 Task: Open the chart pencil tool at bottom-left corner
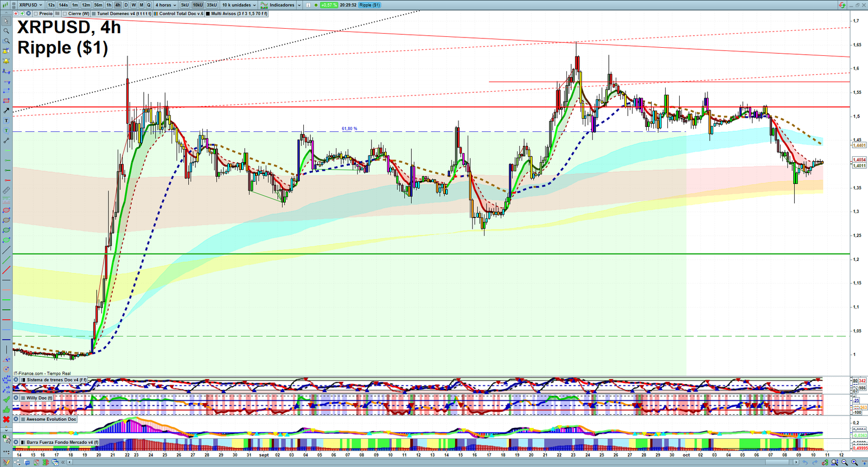[6, 463]
